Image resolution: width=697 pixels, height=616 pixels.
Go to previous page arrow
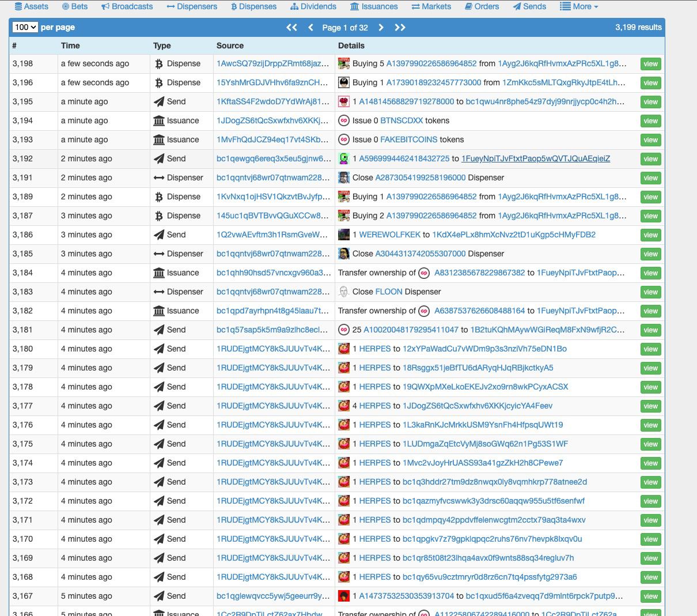point(310,27)
